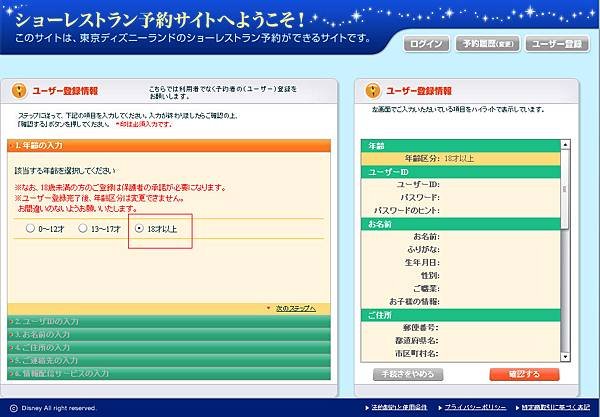600x417 pixels.
Task: Select the 0〜12才 age radio button
Action: (x=30, y=228)
